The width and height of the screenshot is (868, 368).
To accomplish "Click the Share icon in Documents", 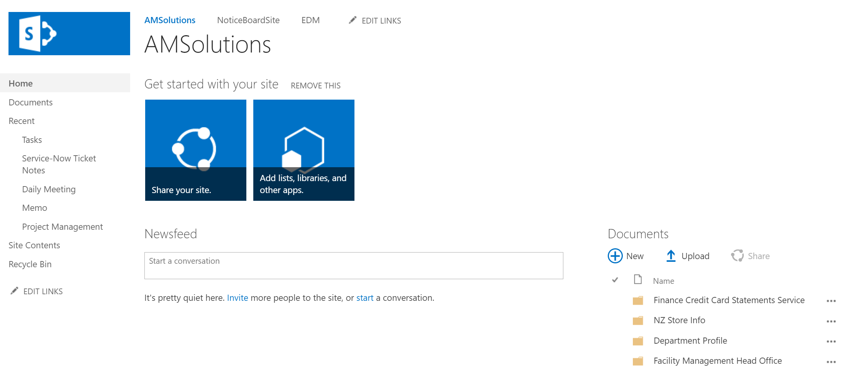I will [x=737, y=256].
